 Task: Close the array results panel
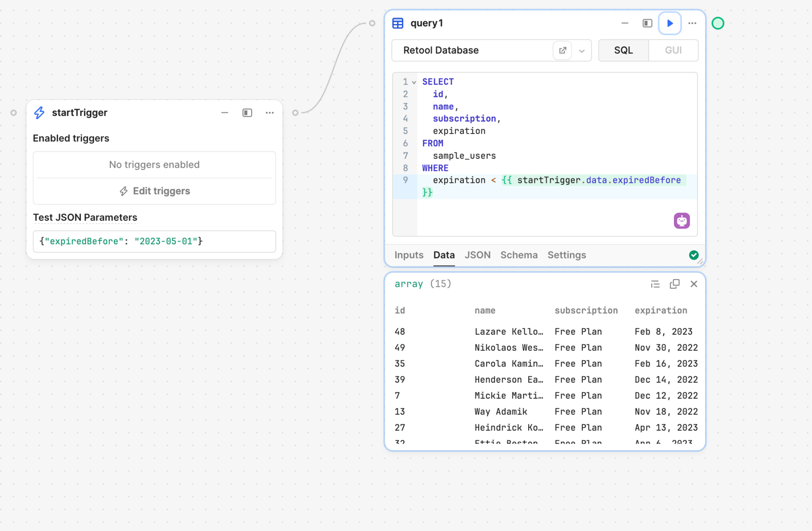(x=694, y=284)
